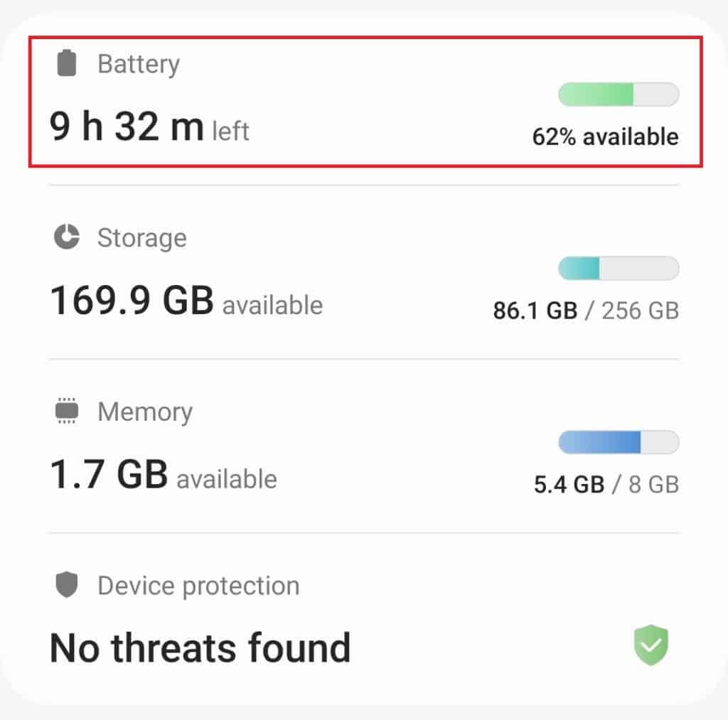This screenshot has height=720, width=728.
Task: Select the Storage pie chart icon
Action: pos(65,237)
